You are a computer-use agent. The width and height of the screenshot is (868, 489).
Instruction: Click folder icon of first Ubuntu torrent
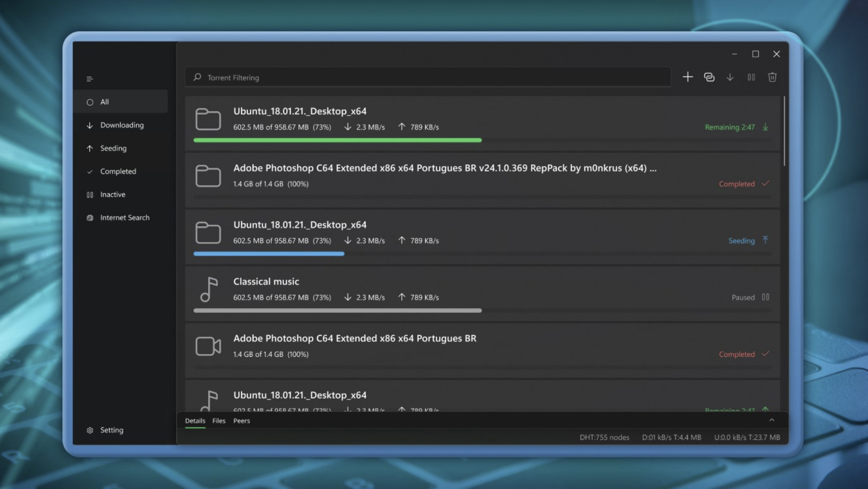tap(208, 119)
